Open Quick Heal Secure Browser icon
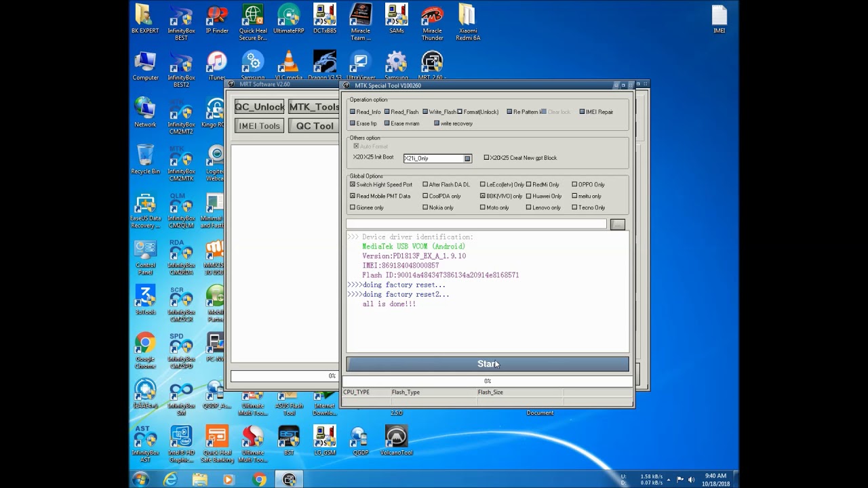Viewport: 868px width, 488px height. (x=253, y=22)
